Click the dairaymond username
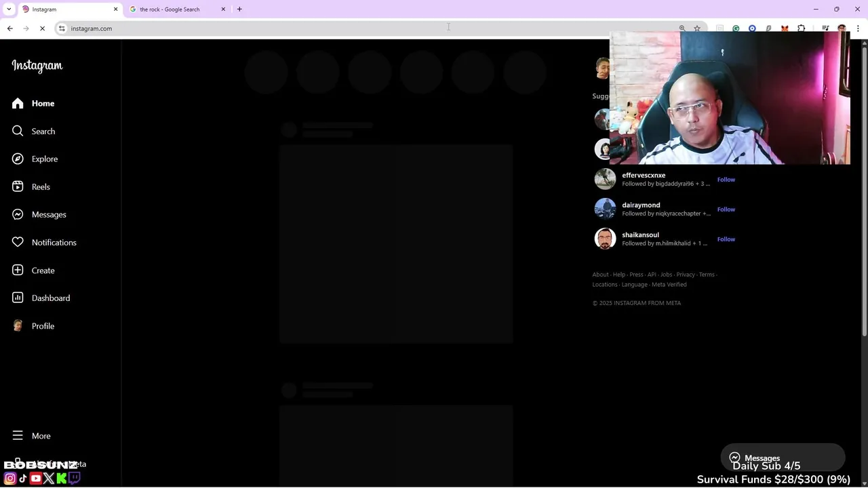The image size is (868, 488). (x=641, y=205)
